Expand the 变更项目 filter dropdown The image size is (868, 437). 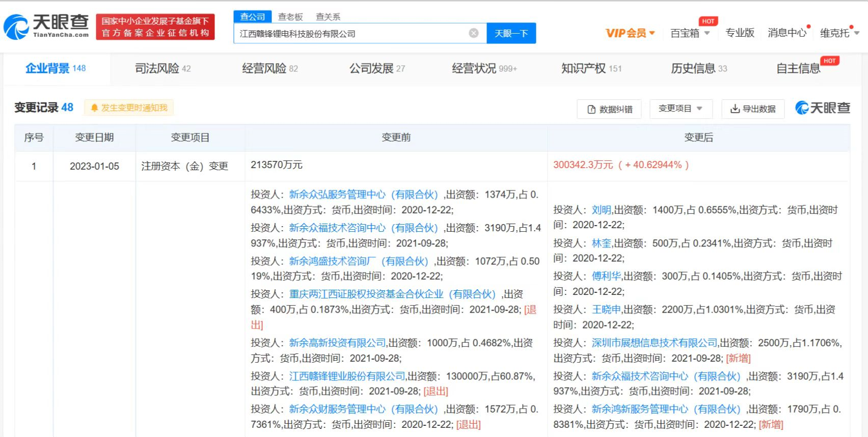[x=680, y=108]
